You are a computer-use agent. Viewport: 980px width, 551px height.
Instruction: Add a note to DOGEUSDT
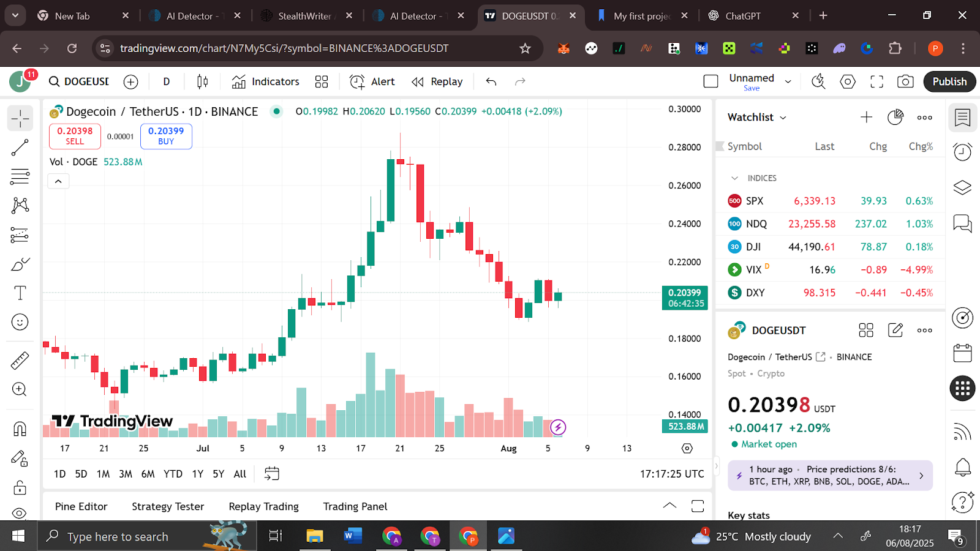[895, 331]
